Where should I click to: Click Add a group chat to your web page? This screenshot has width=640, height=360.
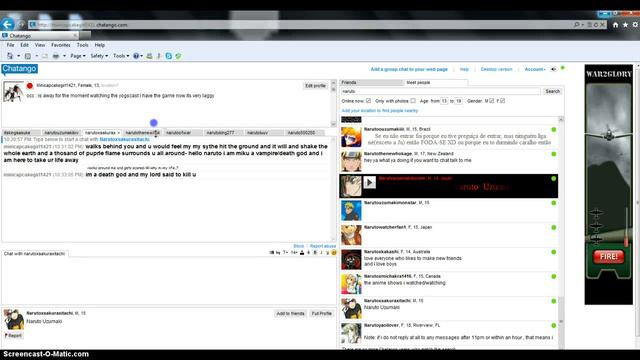click(409, 69)
